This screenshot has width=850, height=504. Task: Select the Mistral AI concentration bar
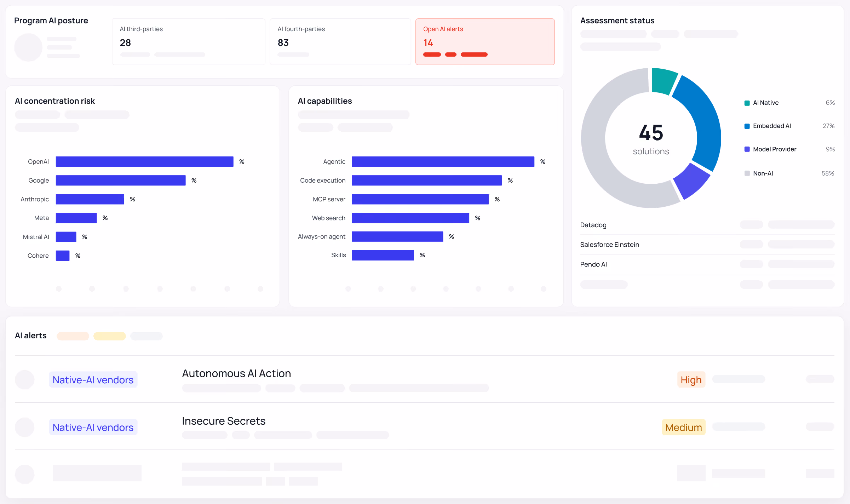point(66,237)
